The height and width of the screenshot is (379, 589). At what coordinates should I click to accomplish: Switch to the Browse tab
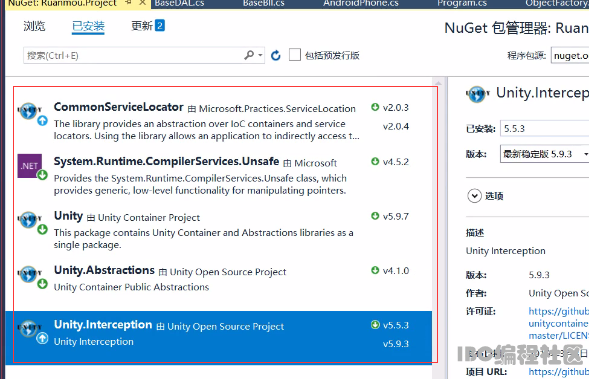(x=34, y=26)
